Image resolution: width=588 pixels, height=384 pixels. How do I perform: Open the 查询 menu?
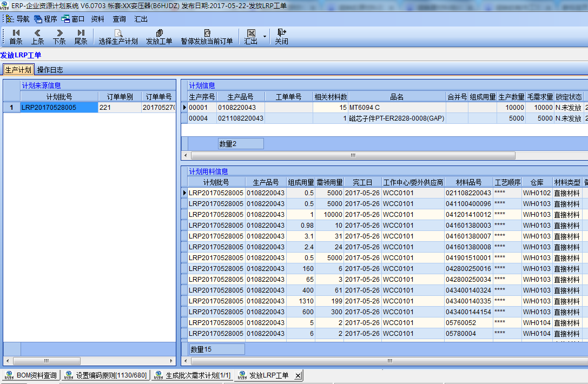tap(119, 19)
